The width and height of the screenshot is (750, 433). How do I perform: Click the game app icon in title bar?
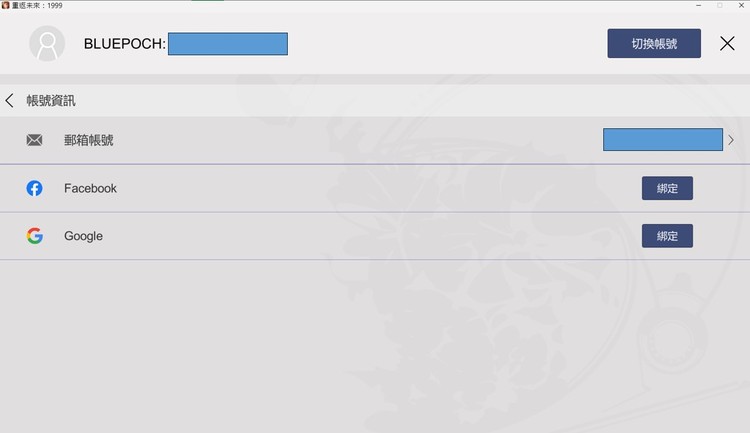point(5,5)
